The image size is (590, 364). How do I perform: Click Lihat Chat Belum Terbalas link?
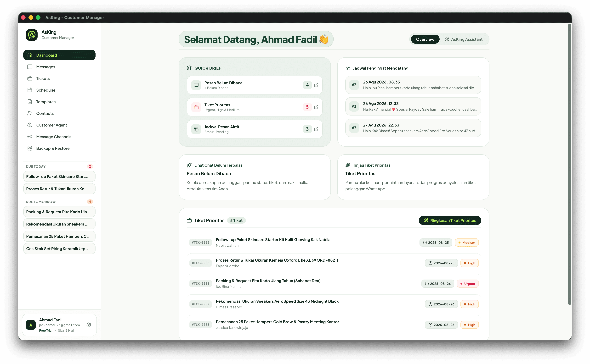[218, 165]
